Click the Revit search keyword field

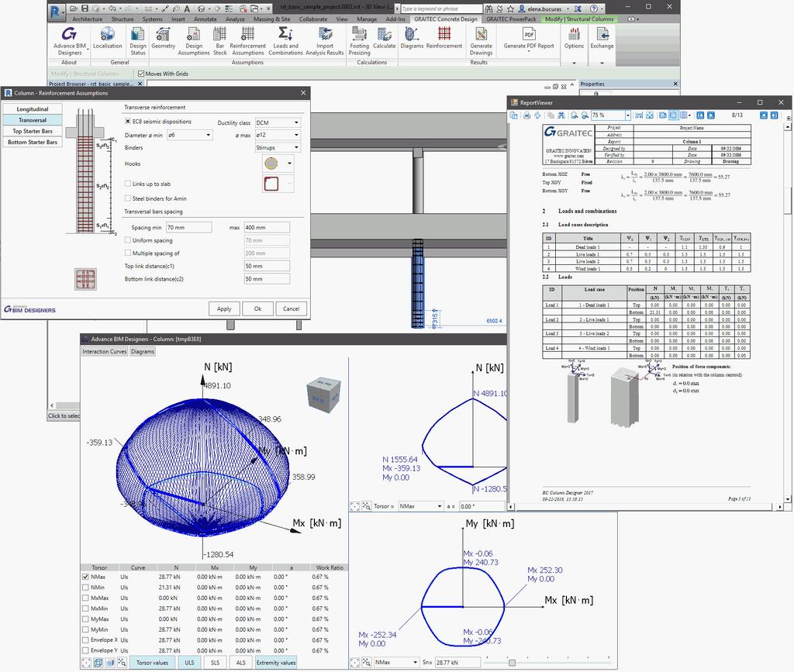pos(441,9)
